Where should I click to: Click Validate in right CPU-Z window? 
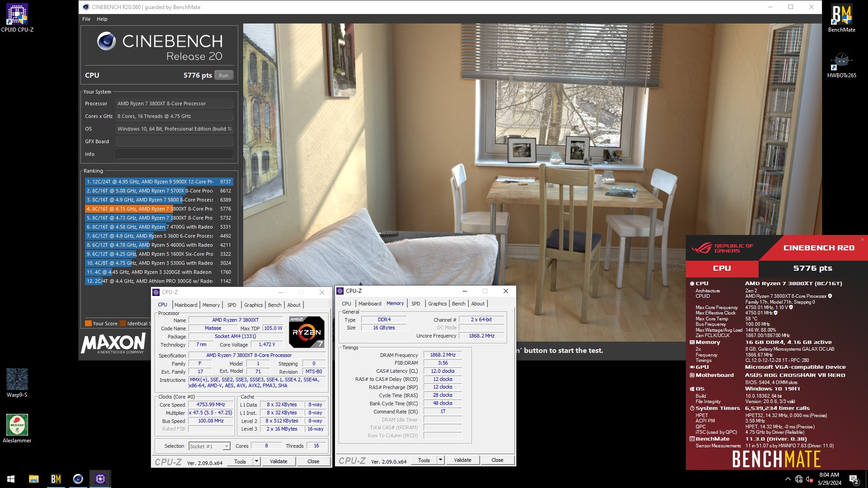(462, 460)
